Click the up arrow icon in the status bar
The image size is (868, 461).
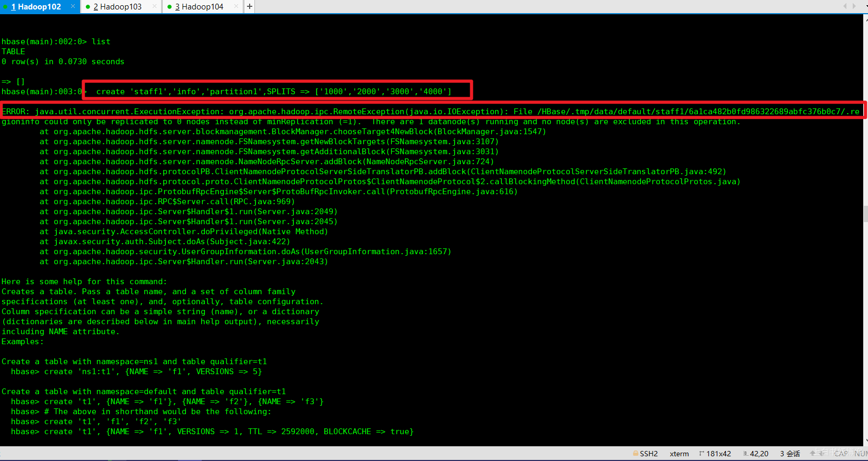[814, 454]
